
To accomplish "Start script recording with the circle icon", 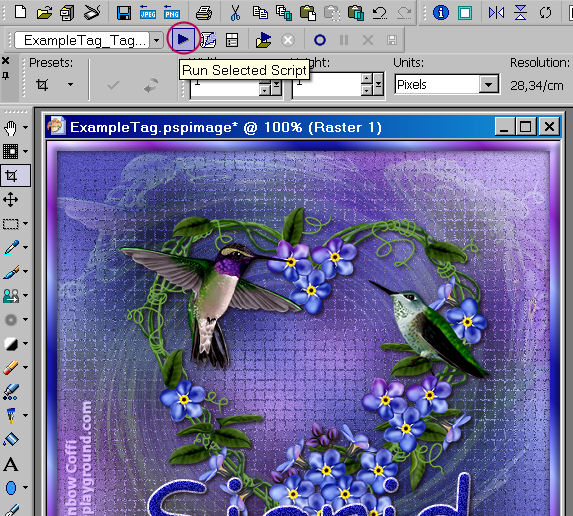I will 320,40.
